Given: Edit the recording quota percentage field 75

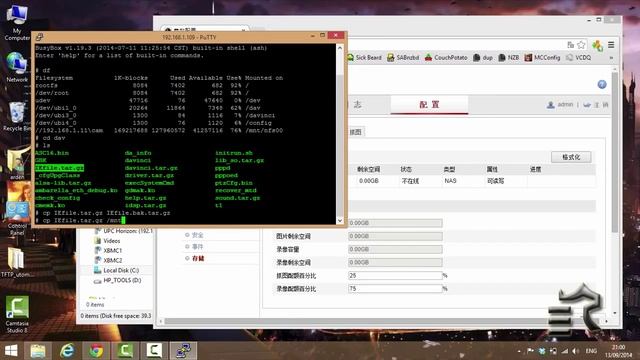Looking at the screenshot, I should pyautogui.click(x=395, y=289).
